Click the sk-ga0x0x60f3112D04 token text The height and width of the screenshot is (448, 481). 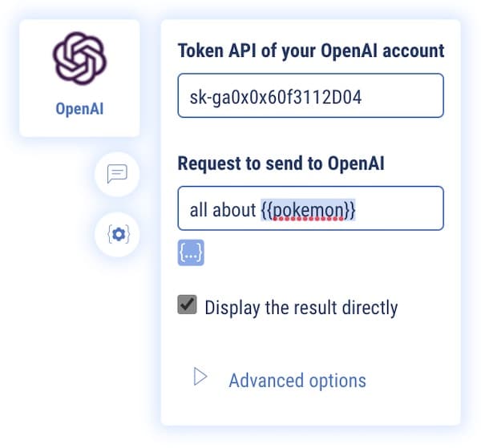tap(274, 97)
